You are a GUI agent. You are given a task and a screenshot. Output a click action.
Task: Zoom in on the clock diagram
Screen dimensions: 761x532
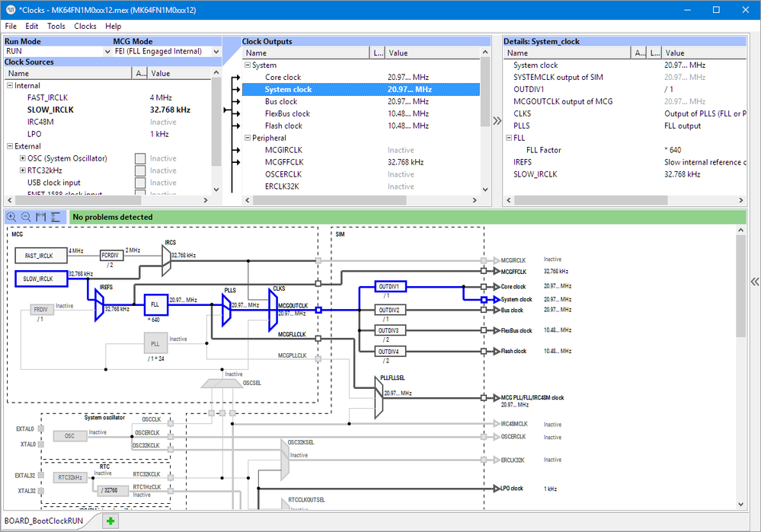click(x=11, y=217)
